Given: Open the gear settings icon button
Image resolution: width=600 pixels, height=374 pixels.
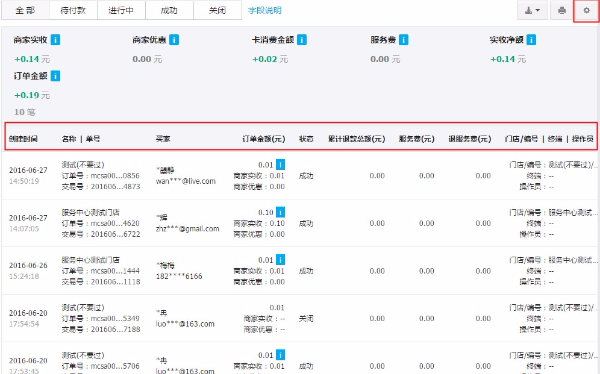Looking at the screenshot, I should tap(586, 10).
